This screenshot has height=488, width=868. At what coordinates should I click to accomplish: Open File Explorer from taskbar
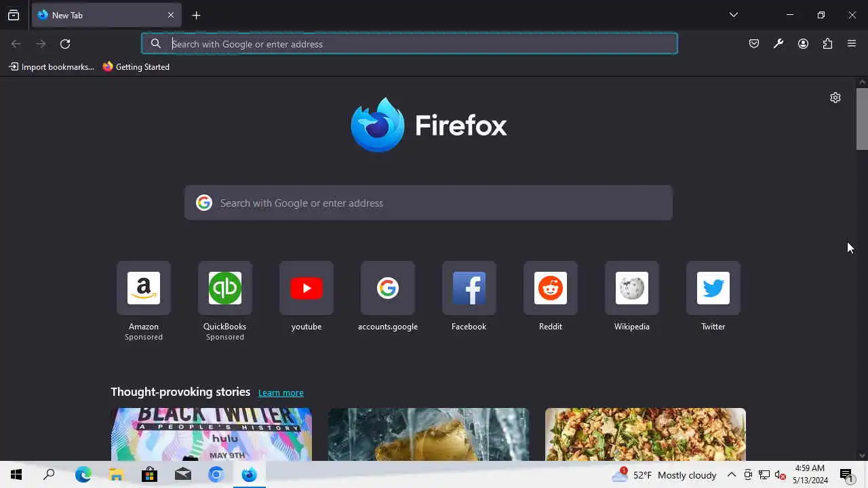click(x=116, y=475)
